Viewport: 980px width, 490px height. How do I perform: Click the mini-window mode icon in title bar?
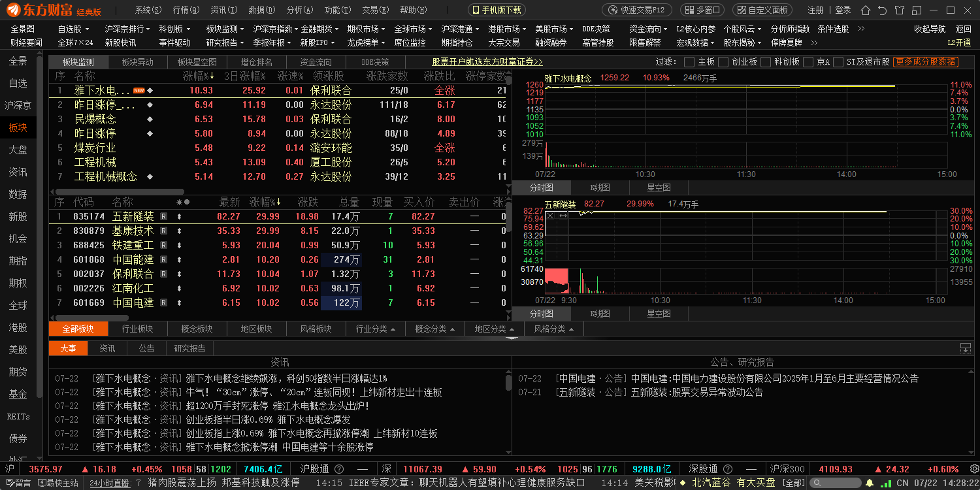(917, 10)
